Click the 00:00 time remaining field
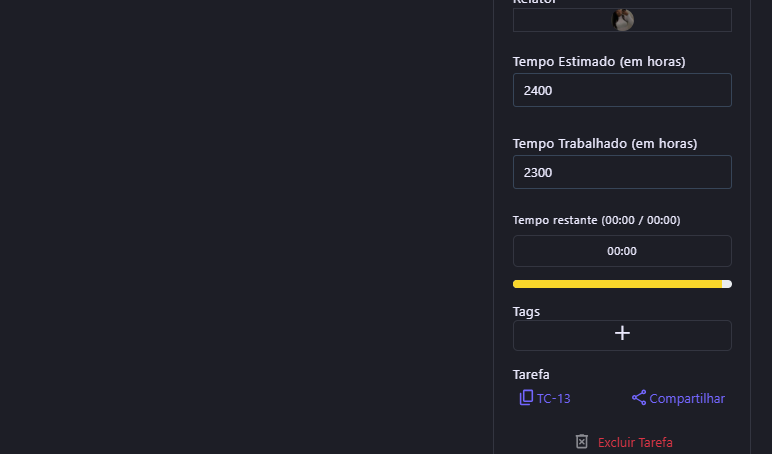 (x=622, y=251)
